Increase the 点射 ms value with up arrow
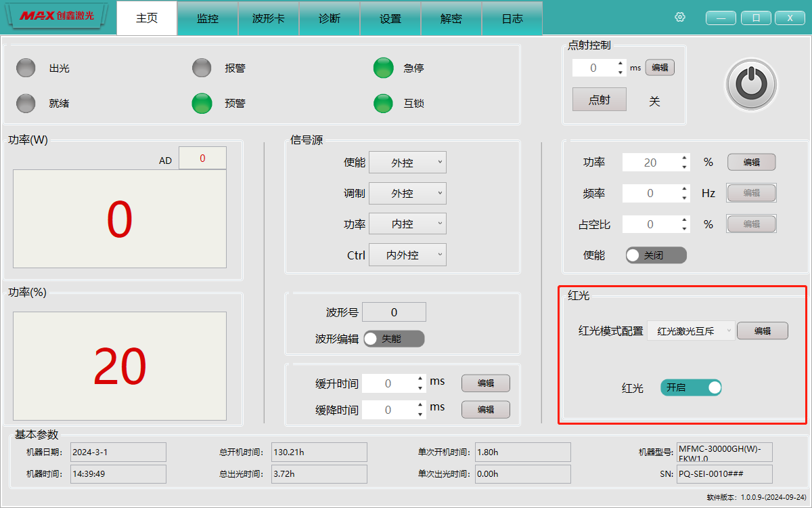 click(621, 64)
